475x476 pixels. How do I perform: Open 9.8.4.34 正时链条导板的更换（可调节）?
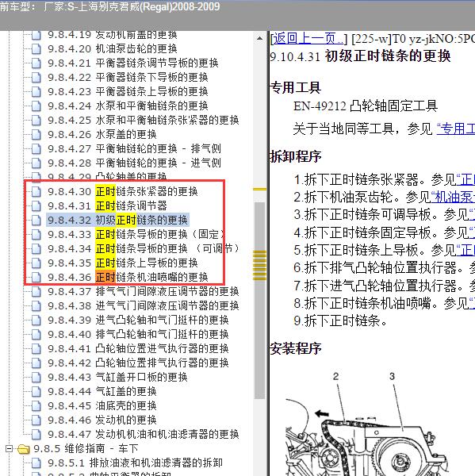pos(144,248)
